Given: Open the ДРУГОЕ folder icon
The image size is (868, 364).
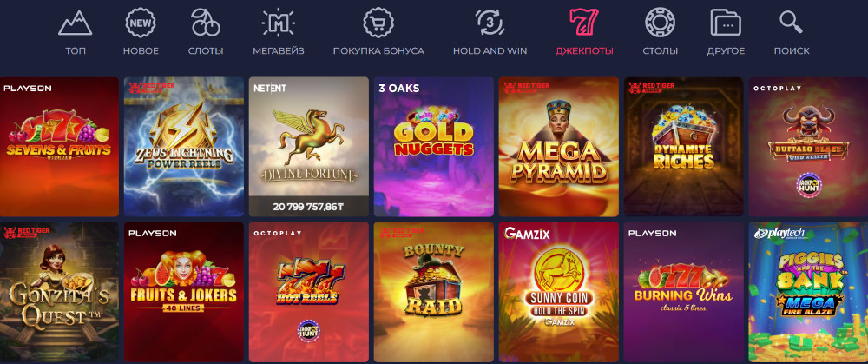Looking at the screenshot, I should pos(726,23).
